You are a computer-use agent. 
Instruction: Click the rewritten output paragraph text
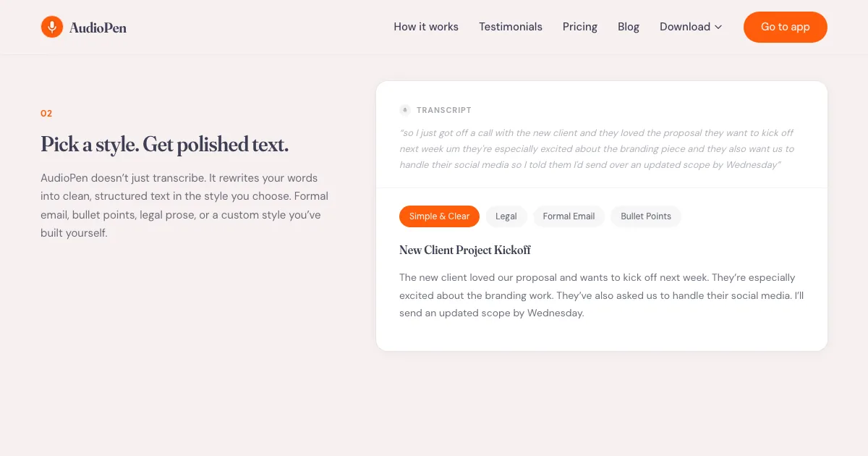[x=601, y=295]
